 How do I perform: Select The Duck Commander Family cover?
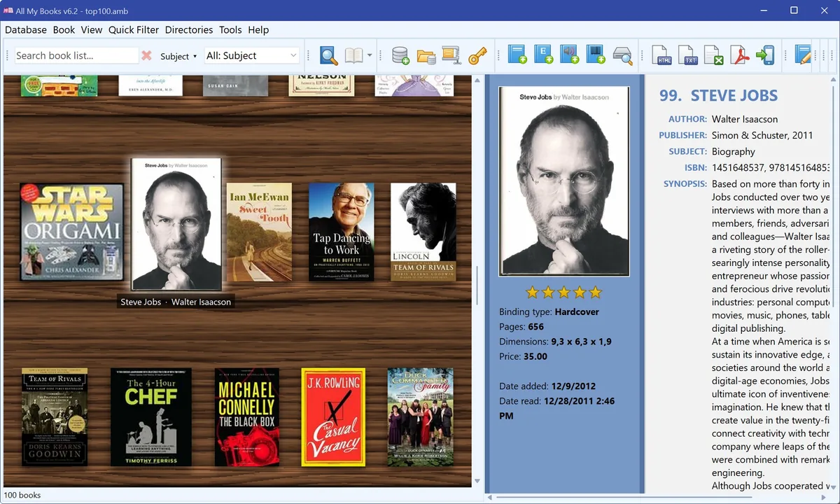coord(421,417)
